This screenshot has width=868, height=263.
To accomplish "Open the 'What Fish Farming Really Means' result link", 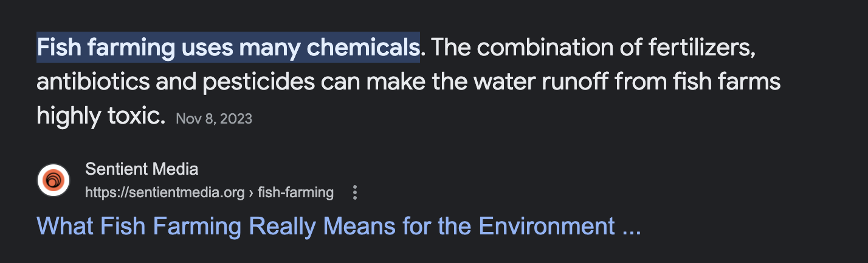I will 339,226.
